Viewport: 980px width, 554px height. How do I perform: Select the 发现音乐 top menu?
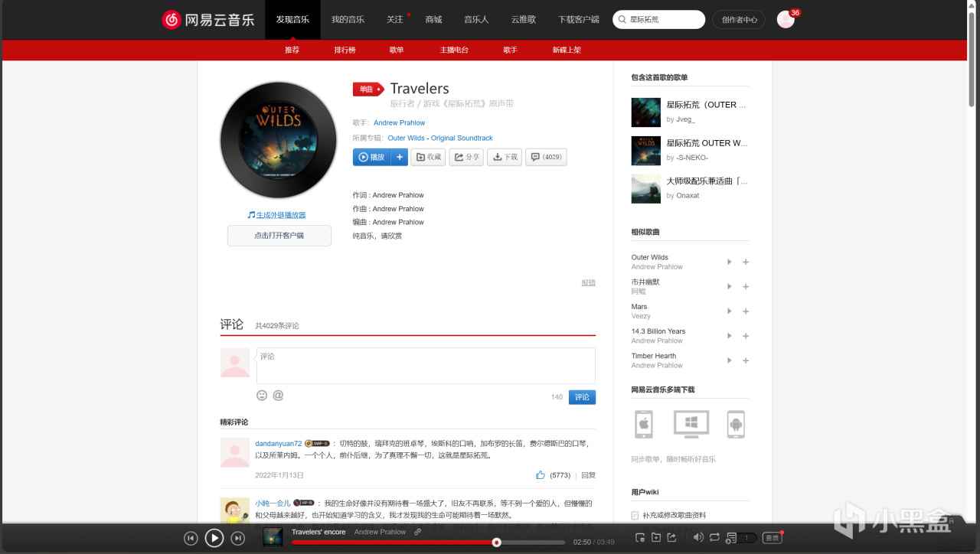(292, 20)
